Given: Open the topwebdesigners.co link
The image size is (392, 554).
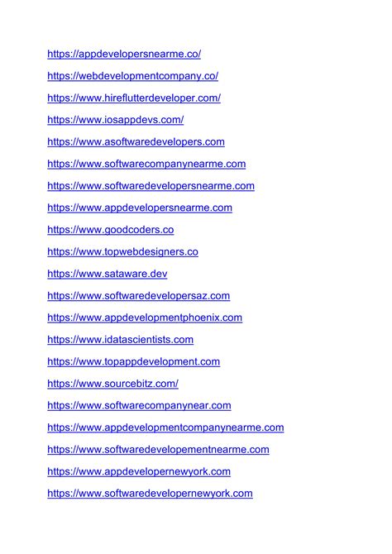Looking at the screenshot, I should point(122,252).
